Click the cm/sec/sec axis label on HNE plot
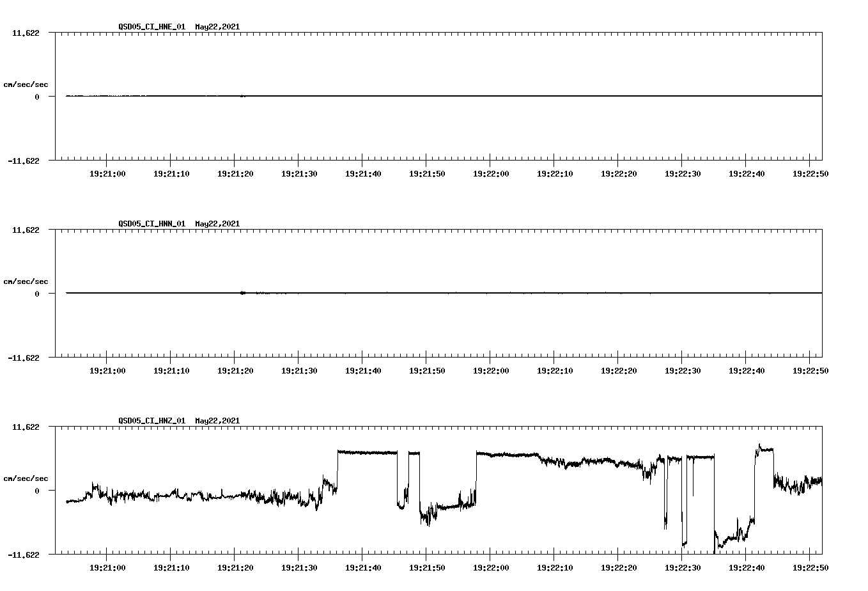The width and height of the screenshot is (868, 591). click(26, 83)
